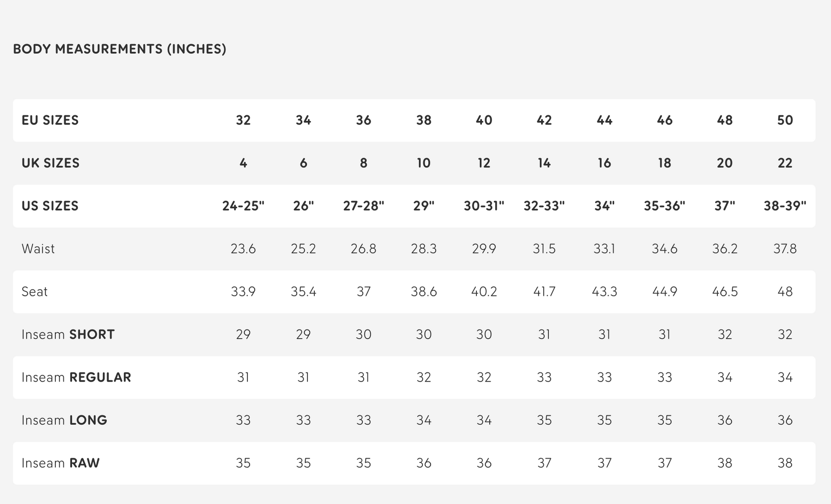Click the Body Measurements (Inches) heading

click(120, 49)
